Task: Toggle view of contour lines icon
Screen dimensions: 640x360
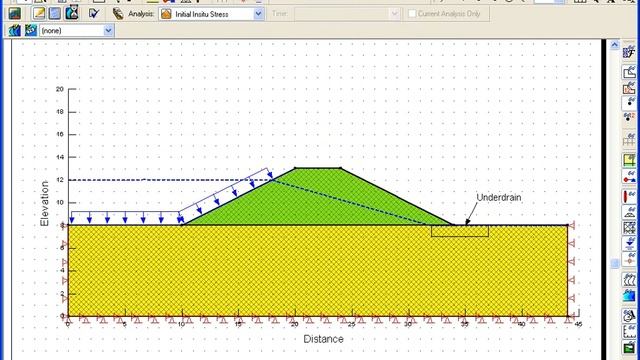Action: (x=629, y=280)
